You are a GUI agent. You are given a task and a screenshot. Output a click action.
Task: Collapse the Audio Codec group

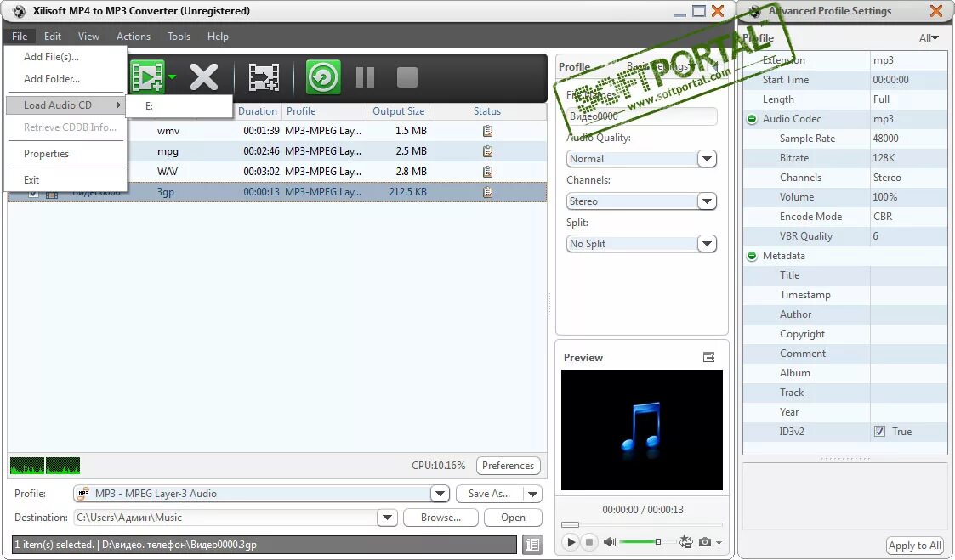click(x=753, y=119)
